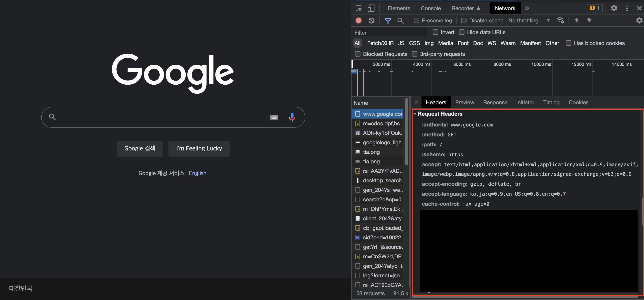644x300 pixels.
Task: Filter requests by Manifest type
Action: [x=530, y=43]
